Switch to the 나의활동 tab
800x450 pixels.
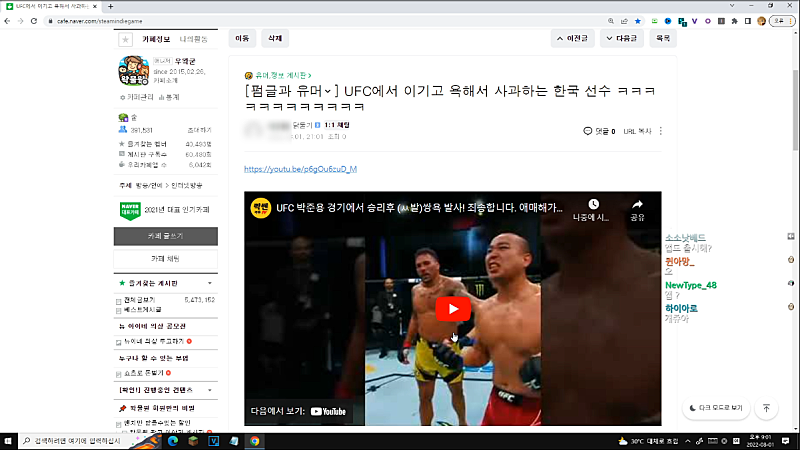click(194, 39)
